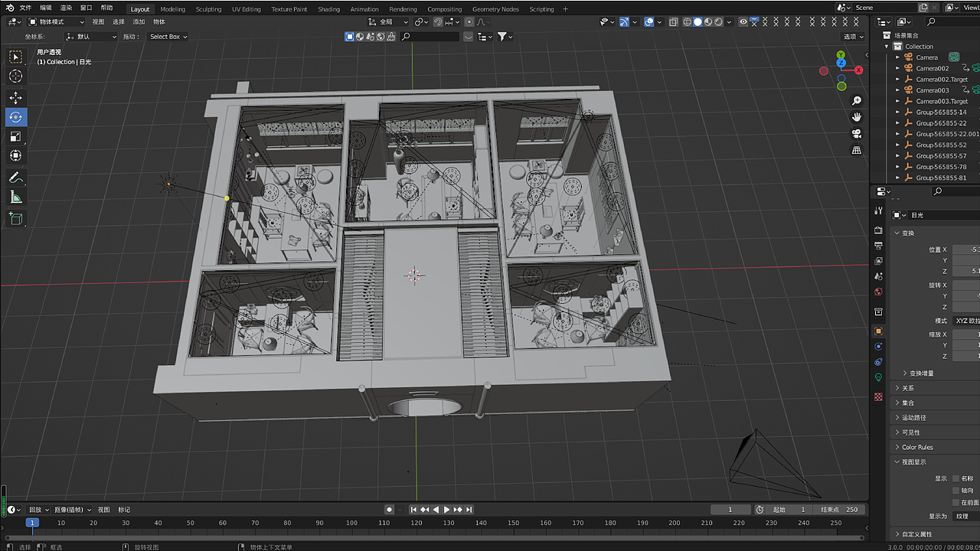This screenshot has width=980, height=551.
Task: Click the play animation button
Action: [x=447, y=510]
